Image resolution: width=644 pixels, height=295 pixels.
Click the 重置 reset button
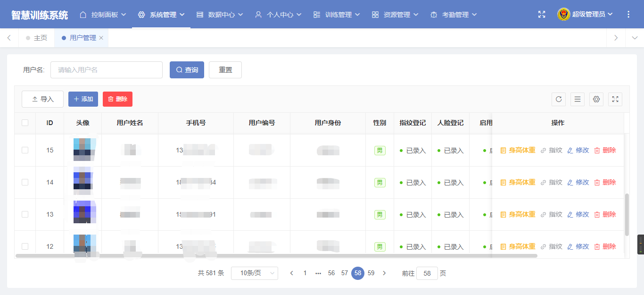pos(225,70)
